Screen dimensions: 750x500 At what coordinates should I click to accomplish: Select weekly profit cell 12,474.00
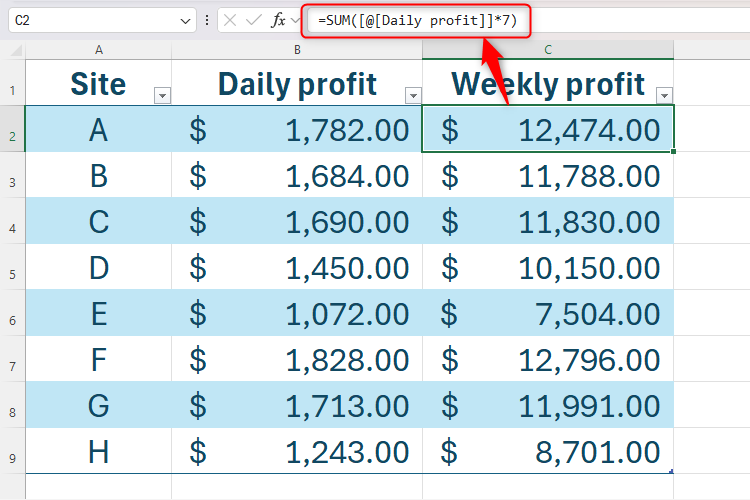[x=548, y=129]
